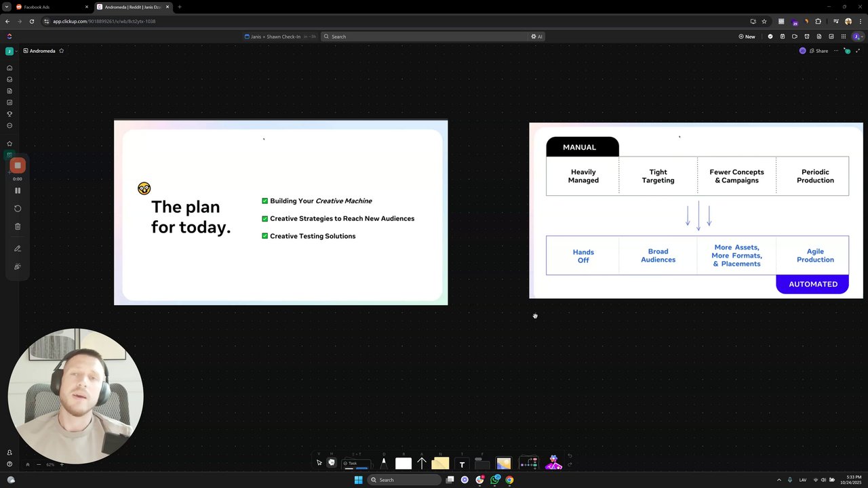This screenshot has width=868, height=488.
Task: Open the new doc icon in top bar
Action: [x=819, y=37]
